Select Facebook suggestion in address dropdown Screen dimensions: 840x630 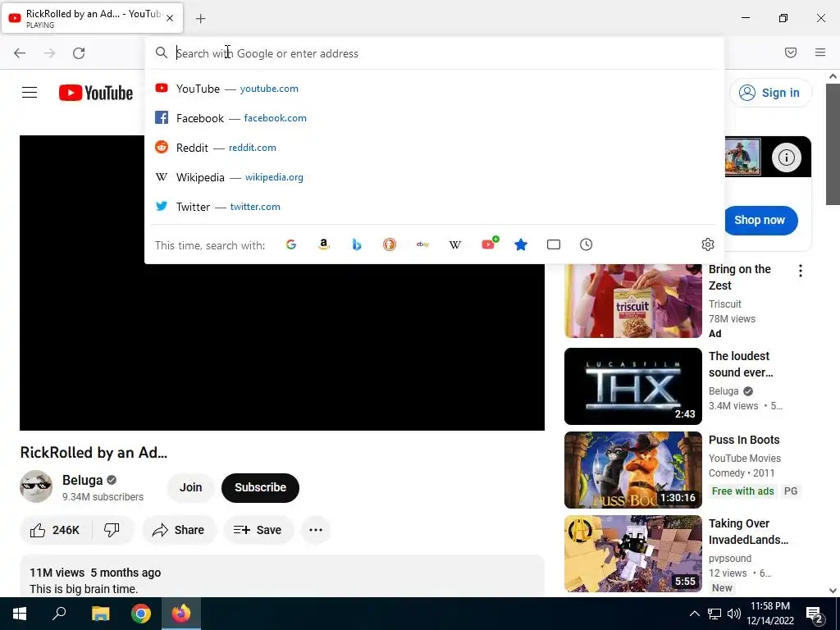(x=434, y=118)
